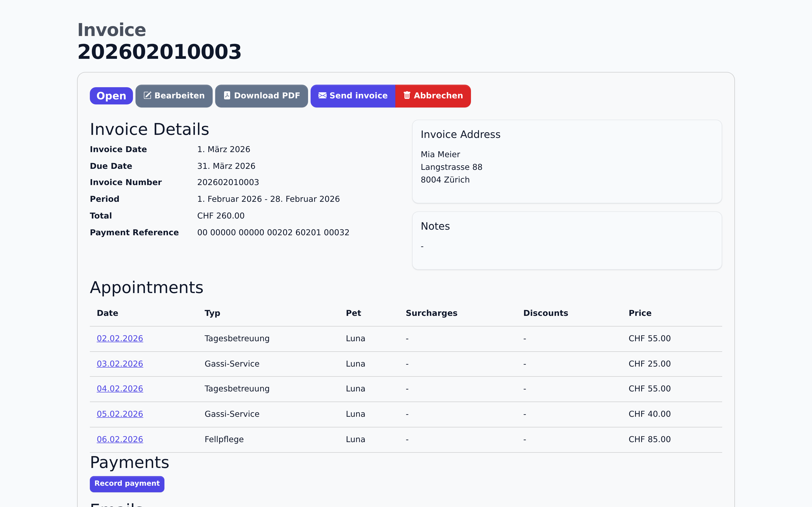Screen dimensions: 812x507
Task: Cancel invoice with Abbrechen button
Action: (x=433, y=96)
